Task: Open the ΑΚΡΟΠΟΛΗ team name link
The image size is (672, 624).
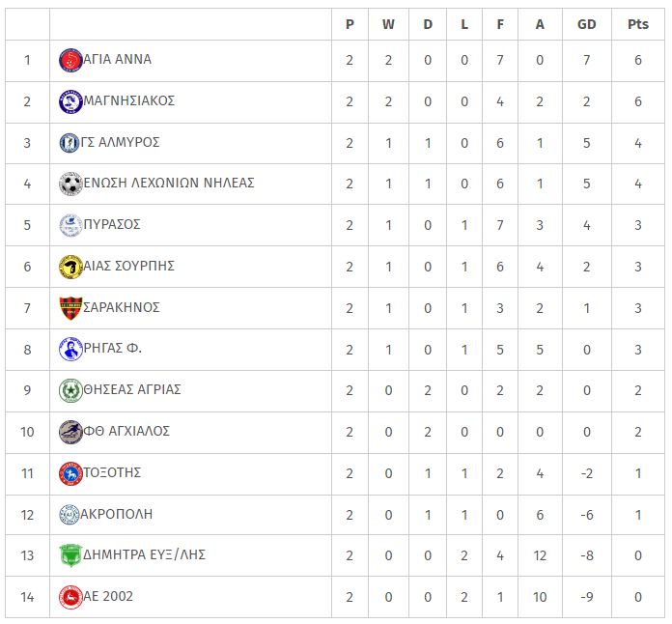Action: (x=116, y=514)
